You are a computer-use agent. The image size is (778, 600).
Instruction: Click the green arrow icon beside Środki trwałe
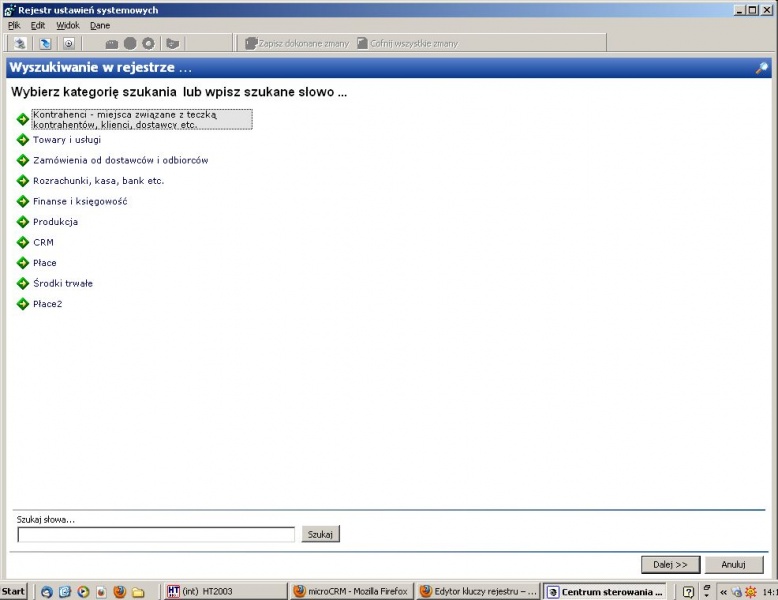point(23,283)
